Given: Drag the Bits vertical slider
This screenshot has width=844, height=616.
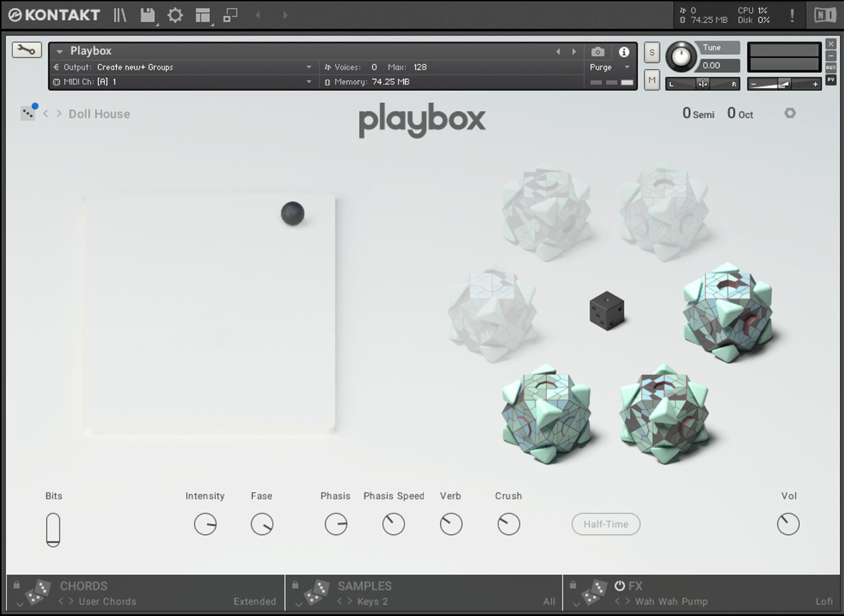Looking at the screenshot, I should tap(52, 529).
